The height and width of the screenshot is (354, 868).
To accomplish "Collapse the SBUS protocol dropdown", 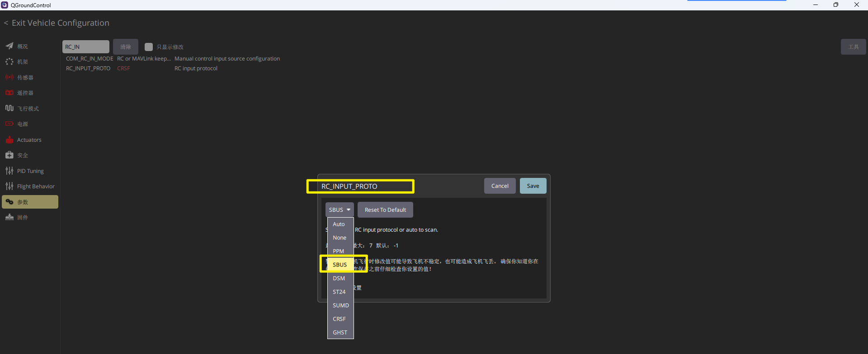I will [340, 210].
